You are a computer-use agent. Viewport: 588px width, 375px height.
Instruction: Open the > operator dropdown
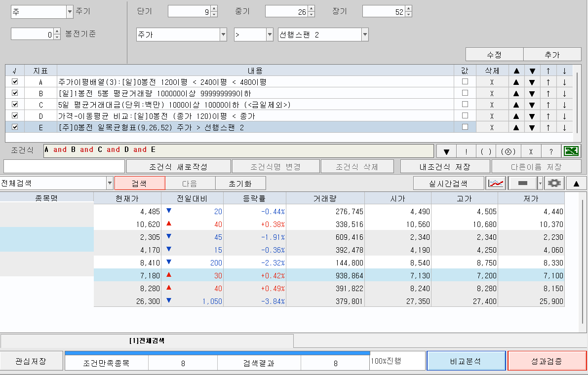(270, 35)
